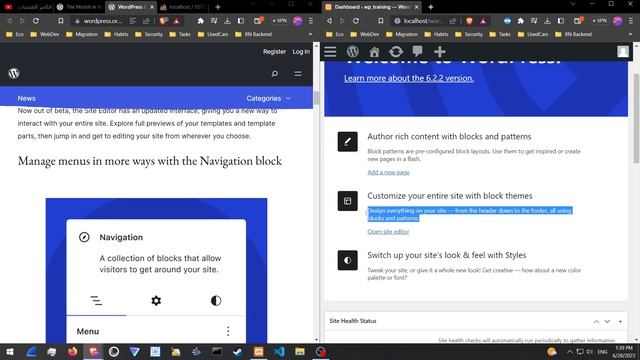The image size is (640, 360).
Task: Open Steam from the taskbar
Action: [x=238, y=351]
